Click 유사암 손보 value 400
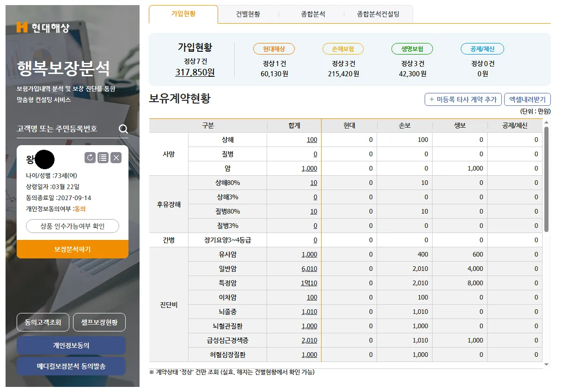This screenshot has height=392, width=567. pos(423,254)
